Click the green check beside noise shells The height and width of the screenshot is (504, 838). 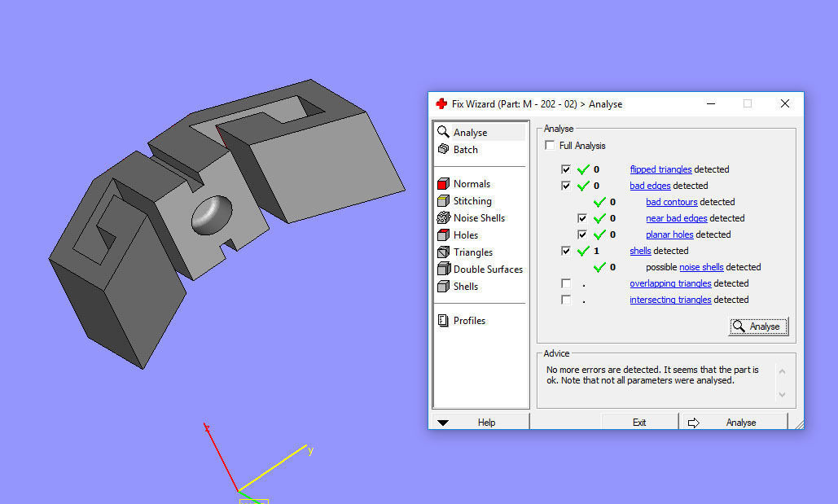coord(599,267)
